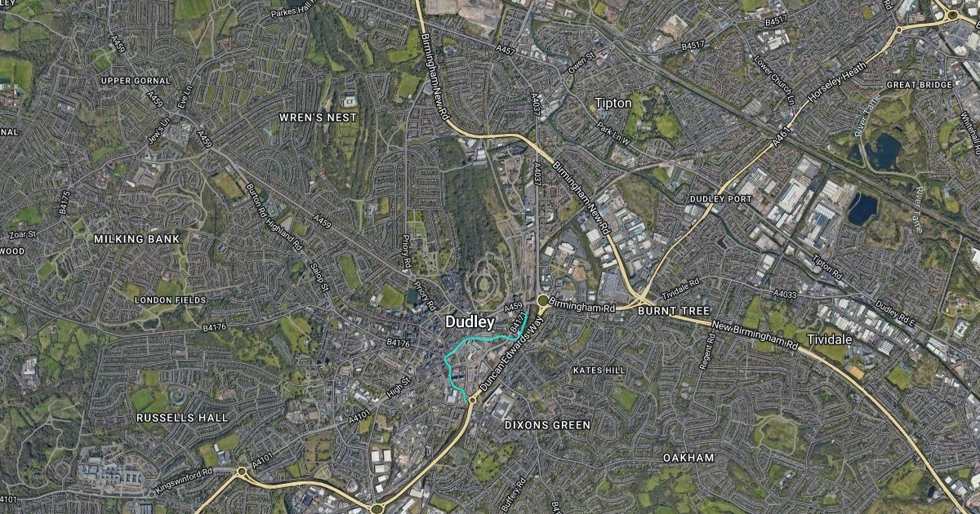Select the UPPER GORNAL label
The width and height of the screenshot is (980, 514).
(136, 81)
